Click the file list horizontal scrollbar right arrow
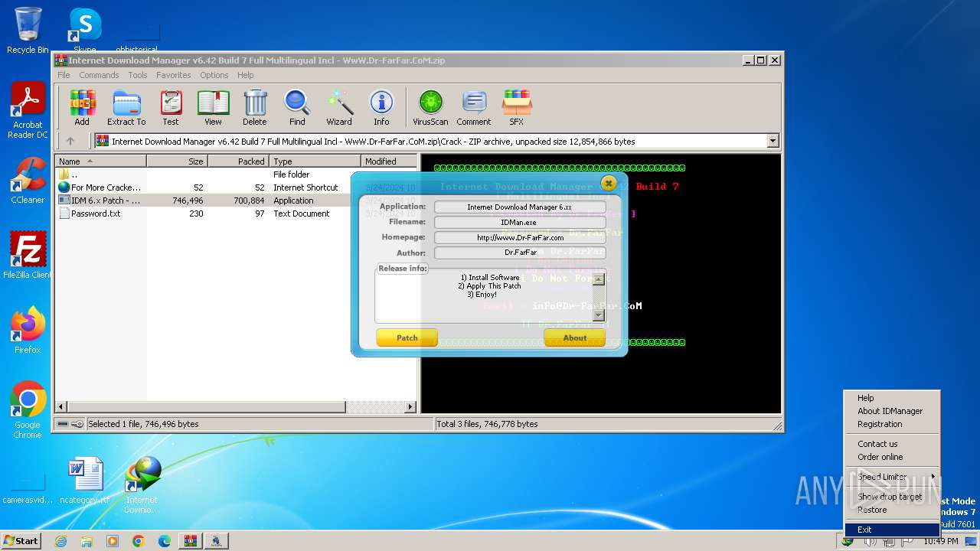980x551 pixels. click(410, 407)
